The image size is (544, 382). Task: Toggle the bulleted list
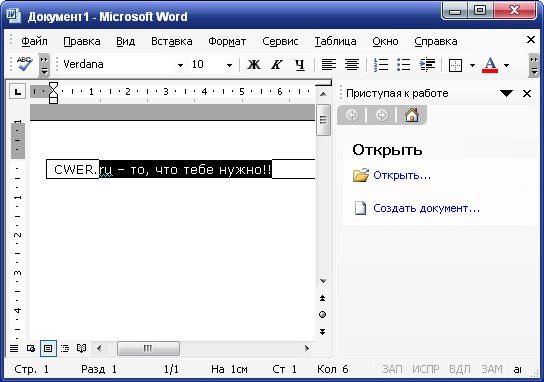403,65
